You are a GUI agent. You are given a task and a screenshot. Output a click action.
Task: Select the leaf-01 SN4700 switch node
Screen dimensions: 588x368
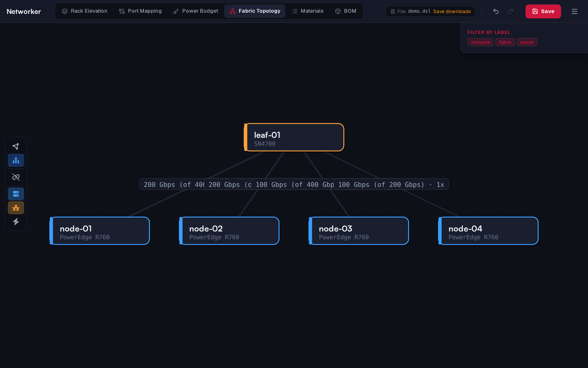[294, 137]
